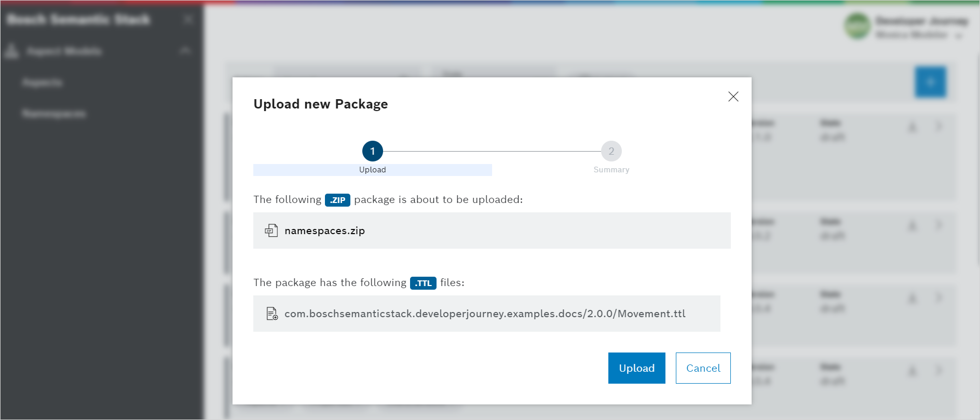The height and width of the screenshot is (420, 980).
Task: Select the namespaces.zip file name
Action: 324,231
